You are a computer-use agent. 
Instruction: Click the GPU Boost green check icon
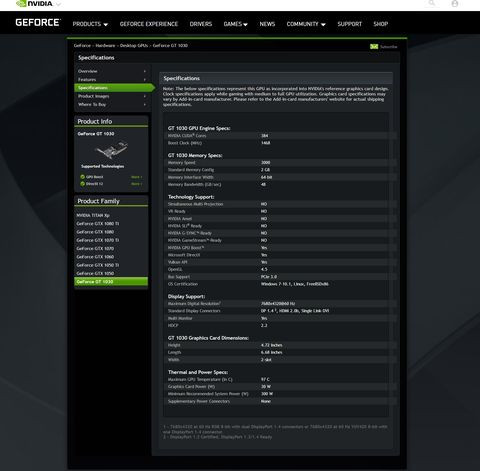pyautogui.click(x=82, y=177)
